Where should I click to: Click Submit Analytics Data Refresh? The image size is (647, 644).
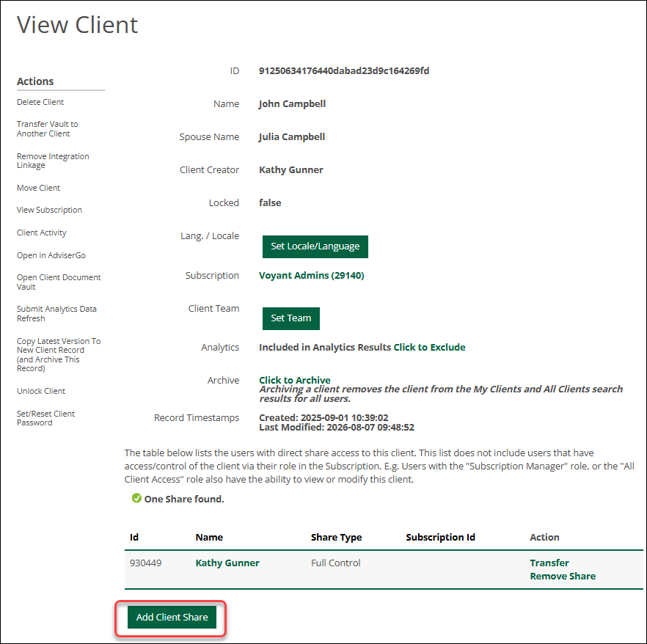[56, 313]
